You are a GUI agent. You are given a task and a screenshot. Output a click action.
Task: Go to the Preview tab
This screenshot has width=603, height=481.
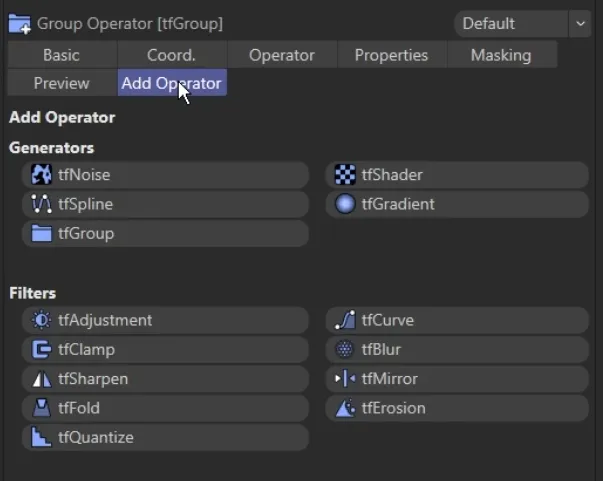pos(61,83)
